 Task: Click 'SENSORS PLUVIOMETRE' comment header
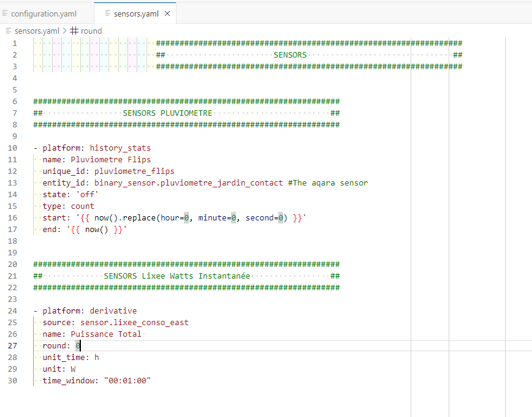coord(167,113)
